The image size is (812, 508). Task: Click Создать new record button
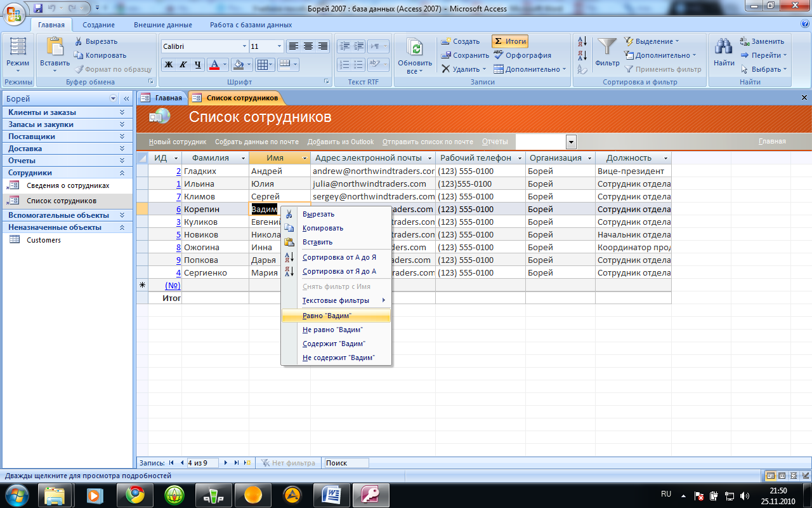click(x=461, y=41)
